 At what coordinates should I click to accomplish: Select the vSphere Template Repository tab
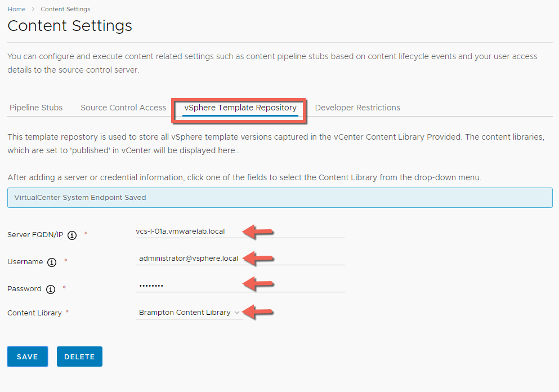point(240,108)
